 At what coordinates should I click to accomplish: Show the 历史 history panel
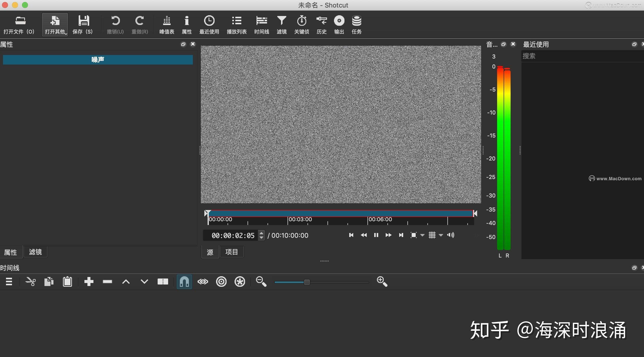[x=322, y=25]
